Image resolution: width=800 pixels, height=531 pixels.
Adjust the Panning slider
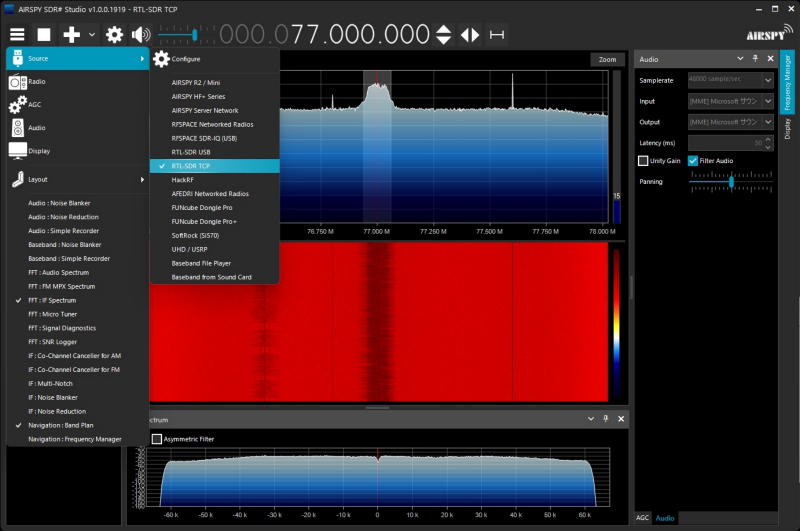coord(731,182)
